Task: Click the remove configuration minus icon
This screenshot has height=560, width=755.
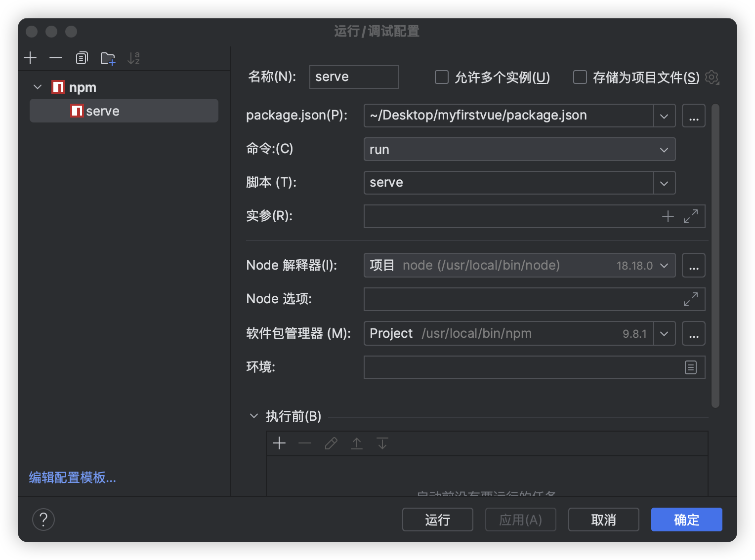Action: point(56,58)
